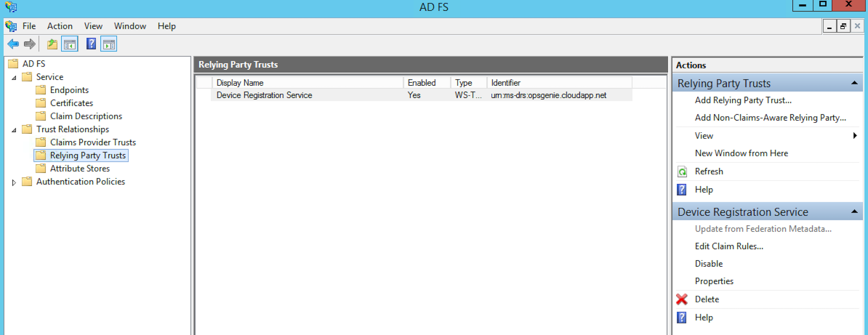Click the Forward arrow toolbar icon
The width and height of the screenshot is (868, 335).
click(x=30, y=44)
